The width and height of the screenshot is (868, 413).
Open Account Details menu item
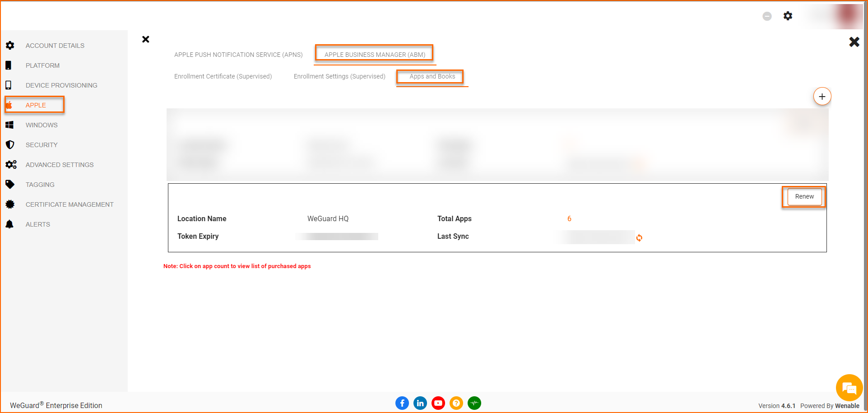coord(55,46)
